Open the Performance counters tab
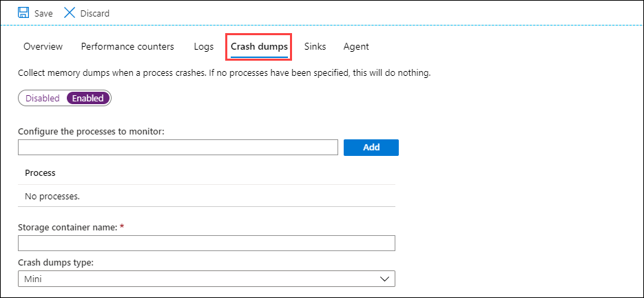The height and width of the screenshot is (298, 644). pos(127,46)
